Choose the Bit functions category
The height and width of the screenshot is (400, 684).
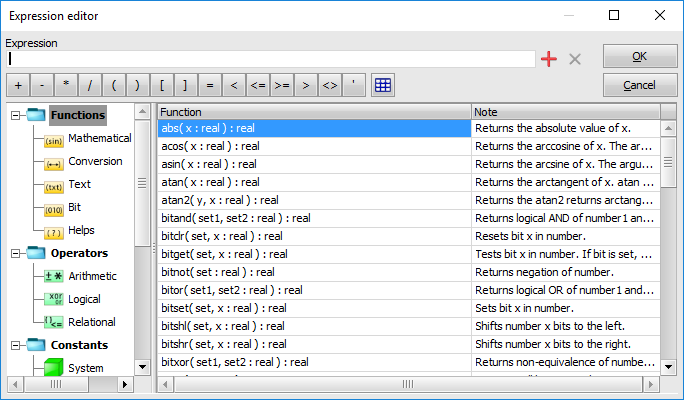tap(75, 208)
